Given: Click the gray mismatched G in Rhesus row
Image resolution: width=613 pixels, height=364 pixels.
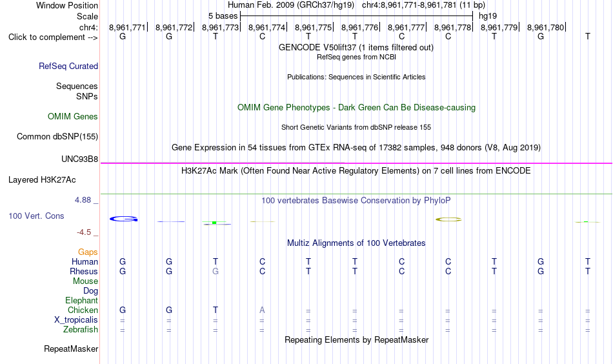Looking at the screenshot, I should pos(216,271).
